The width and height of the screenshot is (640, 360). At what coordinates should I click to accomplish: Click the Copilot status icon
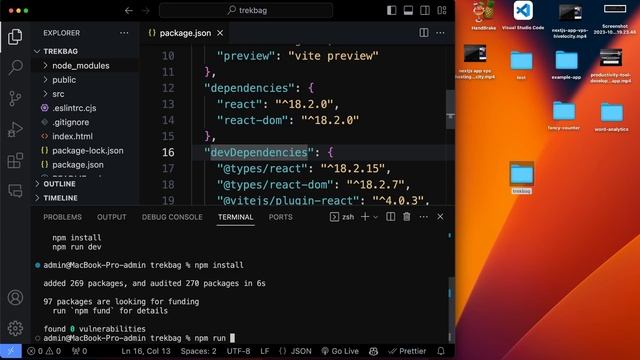[373, 351]
